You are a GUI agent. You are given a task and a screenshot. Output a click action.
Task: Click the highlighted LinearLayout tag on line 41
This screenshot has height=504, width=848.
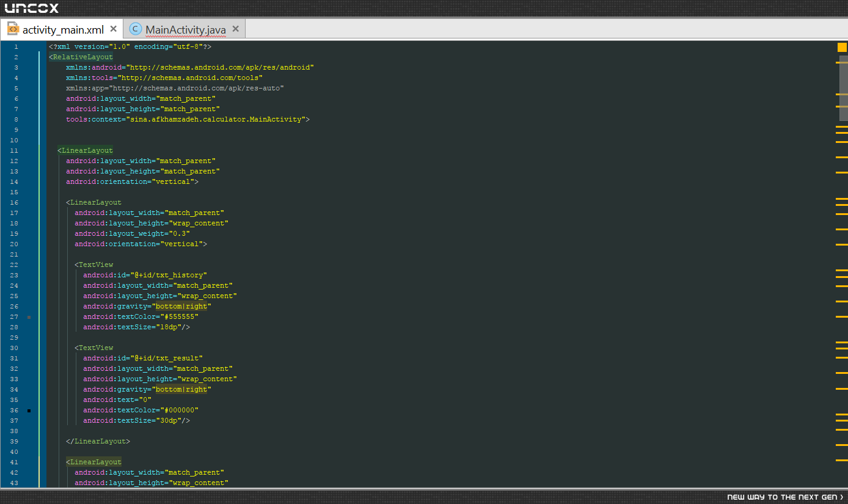point(93,462)
